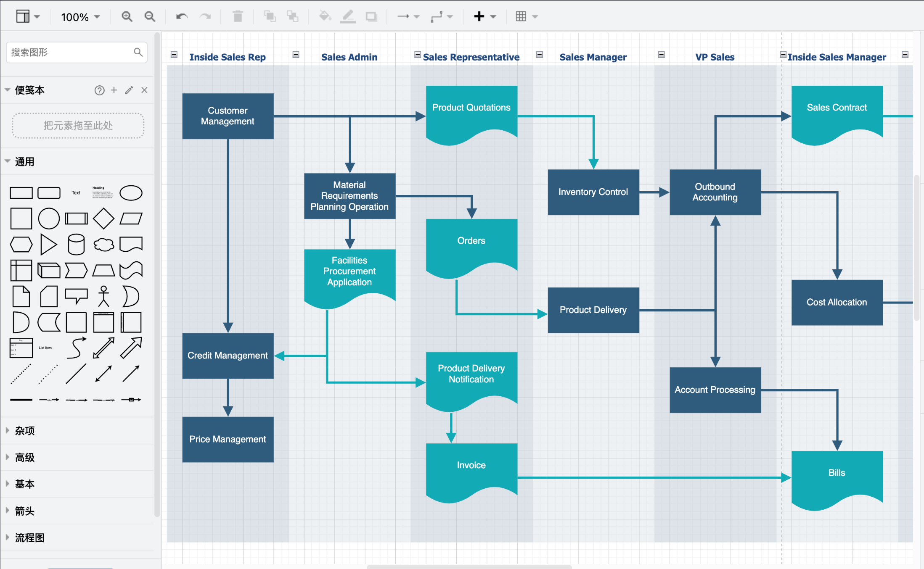Image resolution: width=924 pixels, height=569 pixels.
Task: Toggle the Inside Sales Rep lane collapse
Action: (174, 55)
